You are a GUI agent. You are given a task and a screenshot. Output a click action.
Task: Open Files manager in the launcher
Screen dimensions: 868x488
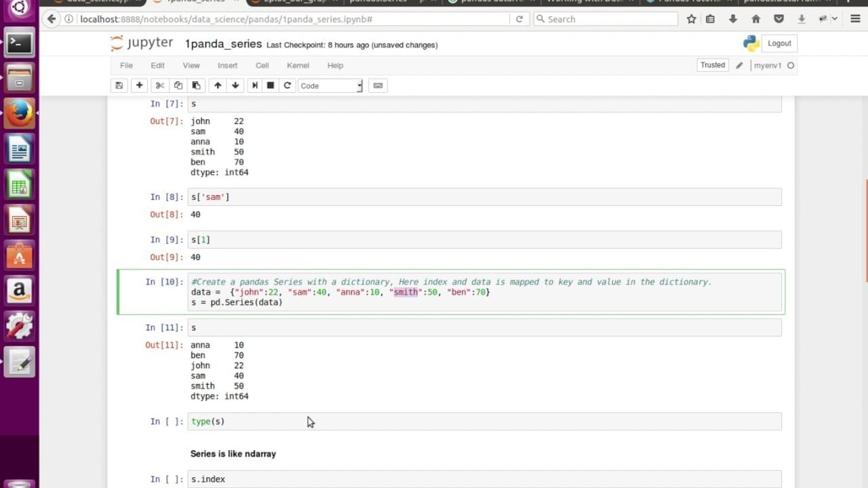pos(19,78)
